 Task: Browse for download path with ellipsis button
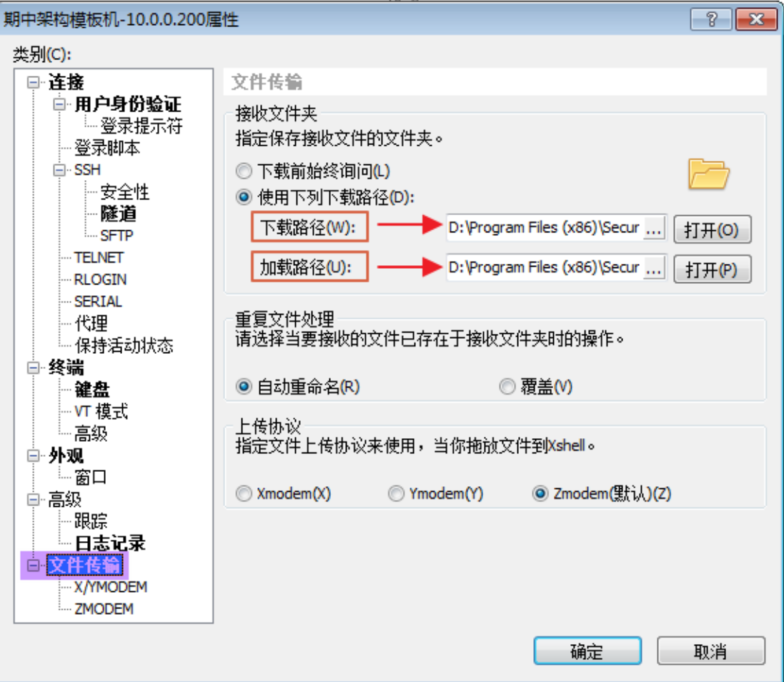654,228
